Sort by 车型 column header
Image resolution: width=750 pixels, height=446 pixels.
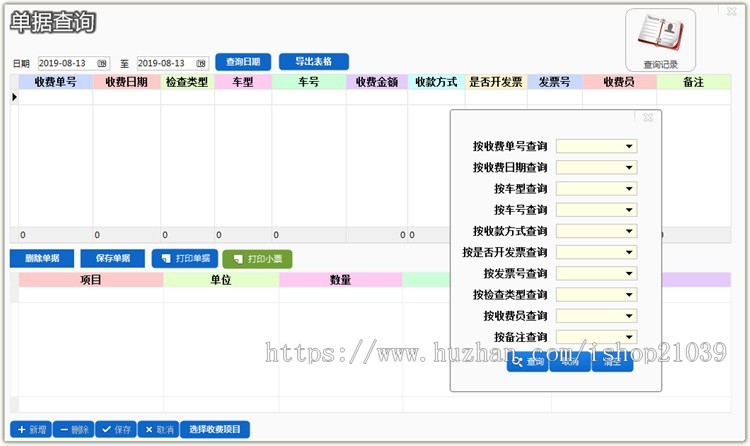pyautogui.click(x=243, y=82)
